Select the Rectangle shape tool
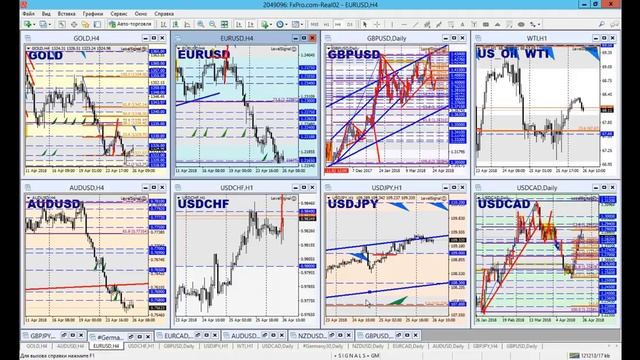This screenshot has height=360, width=640. pyautogui.click(x=486, y=24)
